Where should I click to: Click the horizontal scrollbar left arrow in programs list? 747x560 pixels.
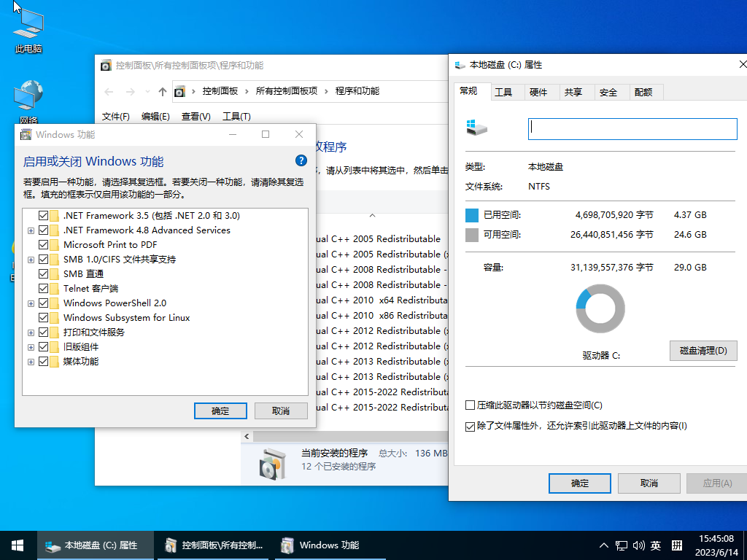(247, 436)
